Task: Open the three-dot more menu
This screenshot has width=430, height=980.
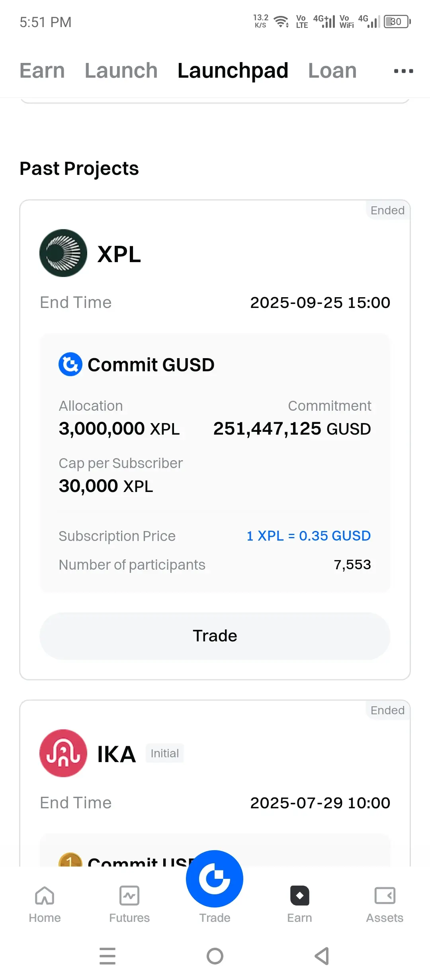Action: point(403,71)
